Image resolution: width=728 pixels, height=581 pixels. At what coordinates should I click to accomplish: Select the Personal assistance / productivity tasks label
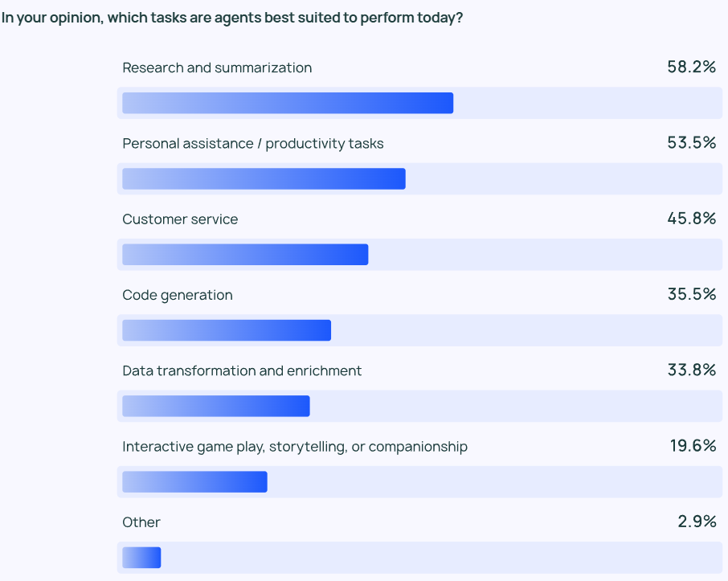(253, 144)
